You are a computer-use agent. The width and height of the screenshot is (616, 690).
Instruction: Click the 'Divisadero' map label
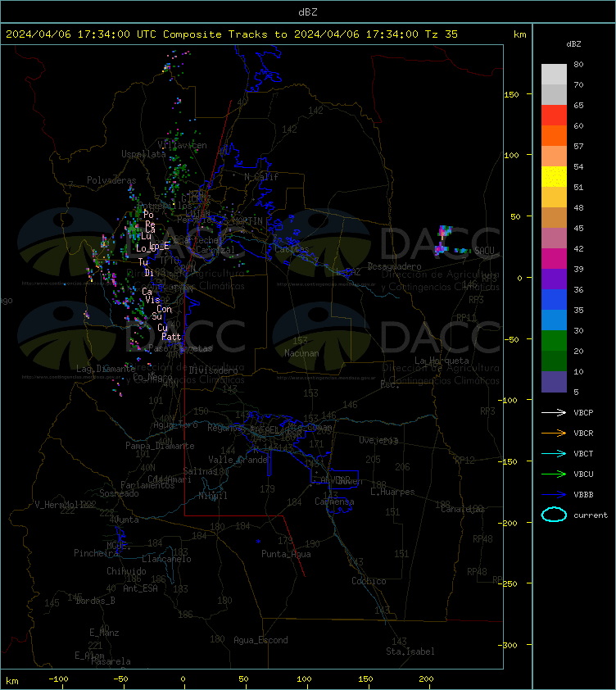coord(214,370)
